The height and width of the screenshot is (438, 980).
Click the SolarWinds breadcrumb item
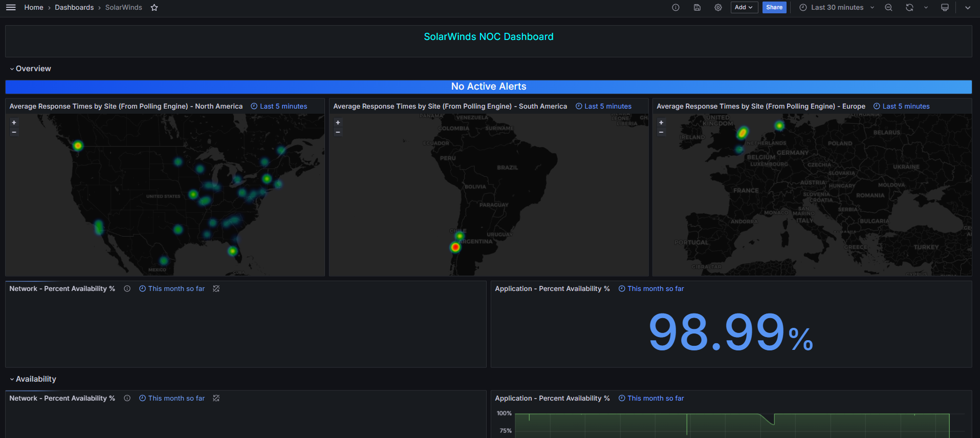124,8
